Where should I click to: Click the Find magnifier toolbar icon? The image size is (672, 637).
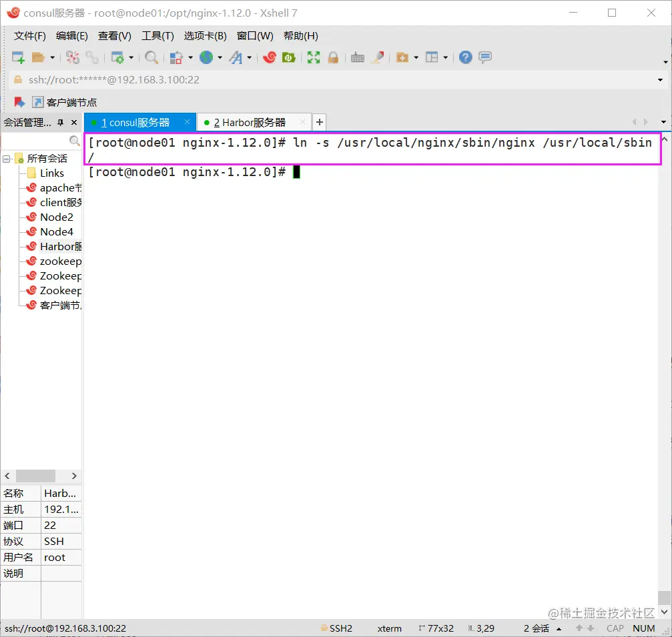click(x=151, y=57)
